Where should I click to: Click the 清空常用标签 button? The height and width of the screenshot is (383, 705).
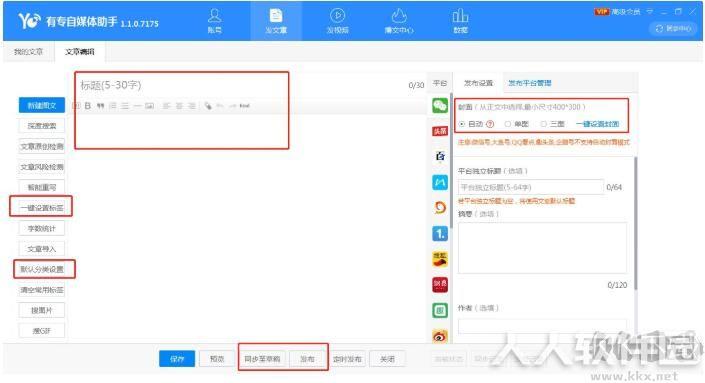[x=42, y=290]
